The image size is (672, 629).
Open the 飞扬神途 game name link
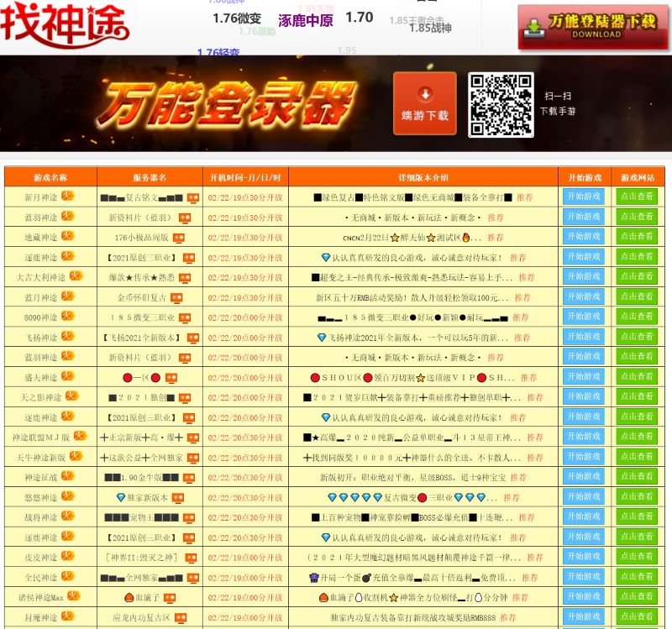point(40,338)
